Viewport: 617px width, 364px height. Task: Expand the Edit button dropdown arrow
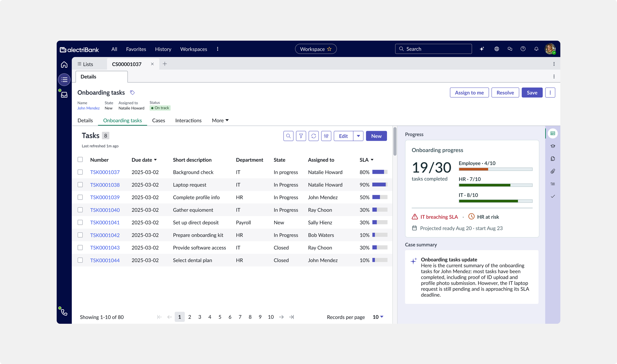tap(358, 136)
